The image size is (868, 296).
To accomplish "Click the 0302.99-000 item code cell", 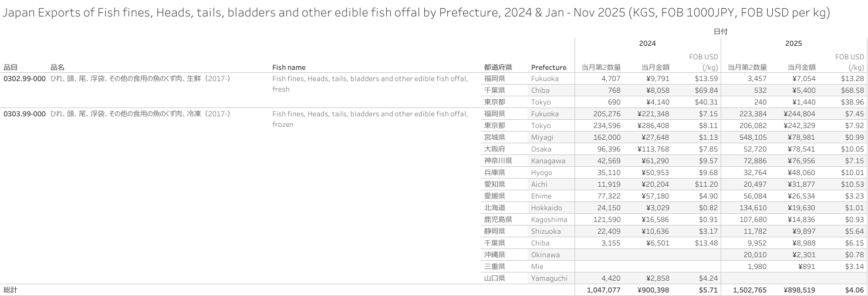I will coord(25,79).
